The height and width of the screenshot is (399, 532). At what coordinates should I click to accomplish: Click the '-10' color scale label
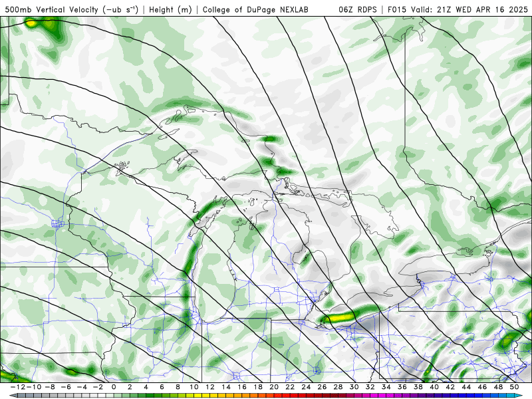(33, 387)
